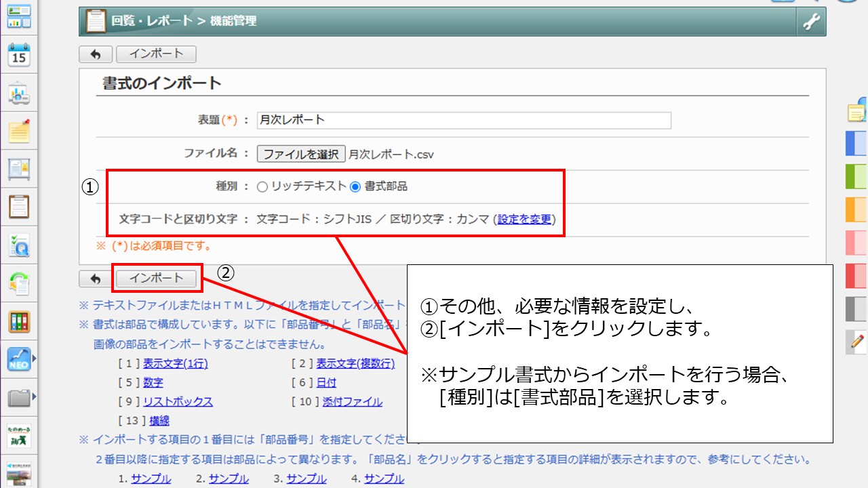Click the blue NEO icon in sidebar
The image size is (868, 488).
[19, 359]
